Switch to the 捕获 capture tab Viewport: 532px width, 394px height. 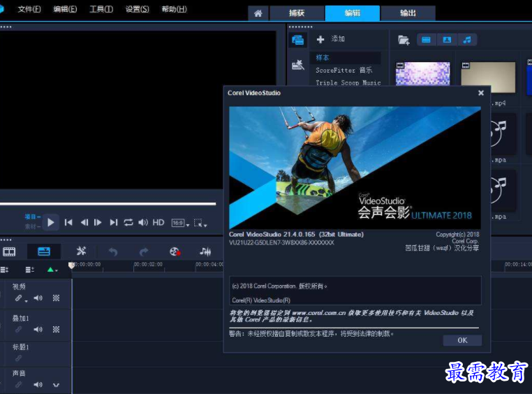pos(297,13)
